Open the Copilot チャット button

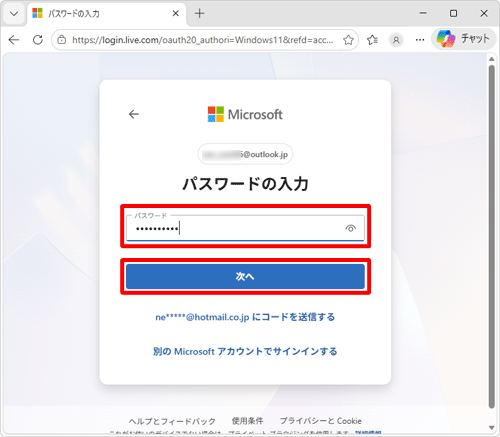click(464, 39)
